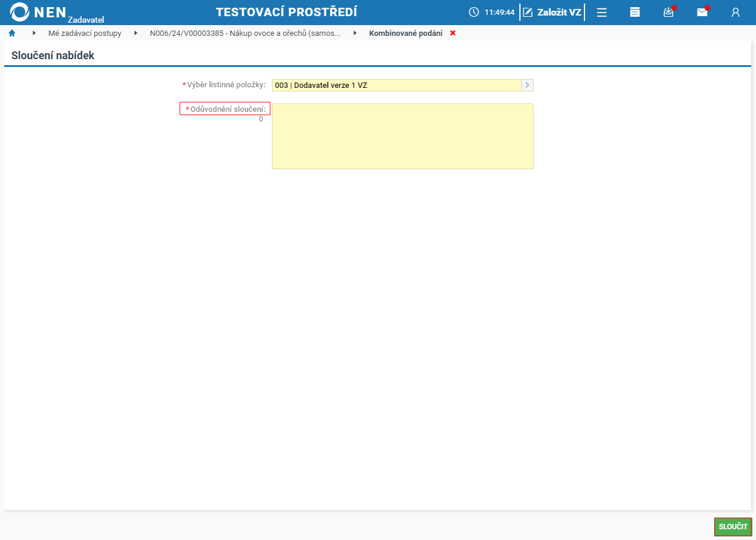Viewport: 756px width, 540px height.
Task: Expand Výběr listinné položky arrow button
Action: pyautogui.click(x=527, y=85)
